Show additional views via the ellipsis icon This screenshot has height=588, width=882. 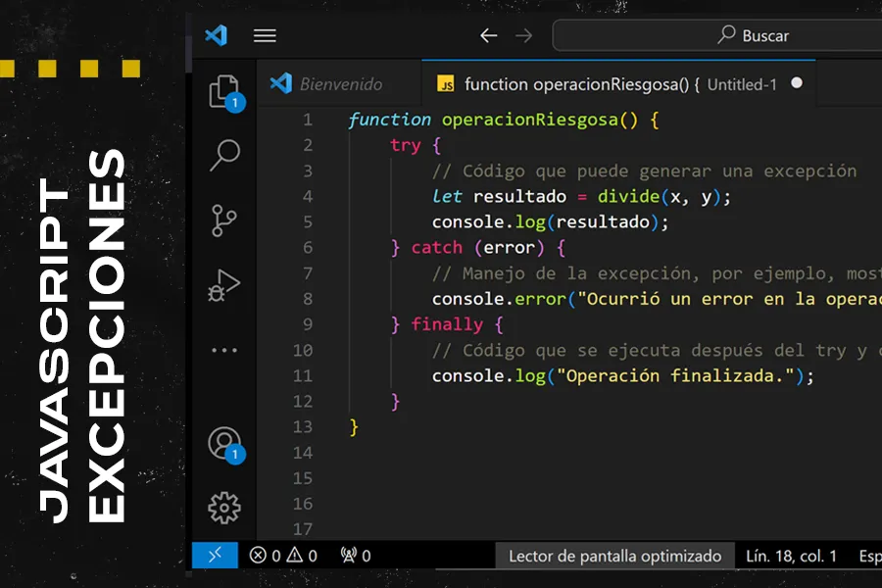tap(223, 350)
